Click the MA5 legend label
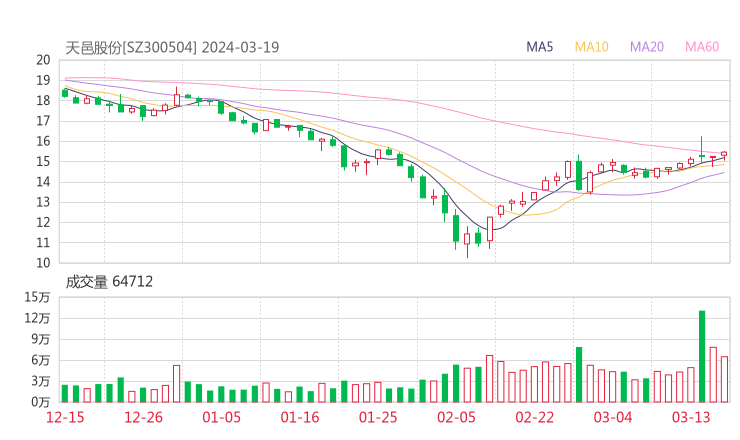The image size is (740, 440). click(x=539, y=47)
